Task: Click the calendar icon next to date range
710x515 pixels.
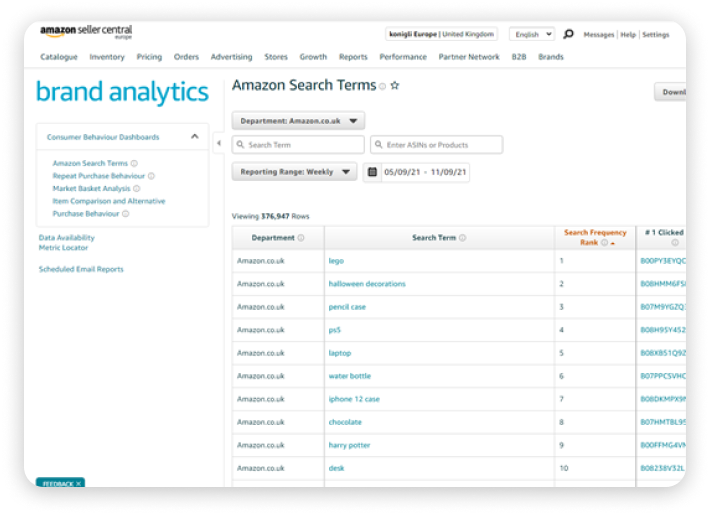Action: [x=372, y=172]
